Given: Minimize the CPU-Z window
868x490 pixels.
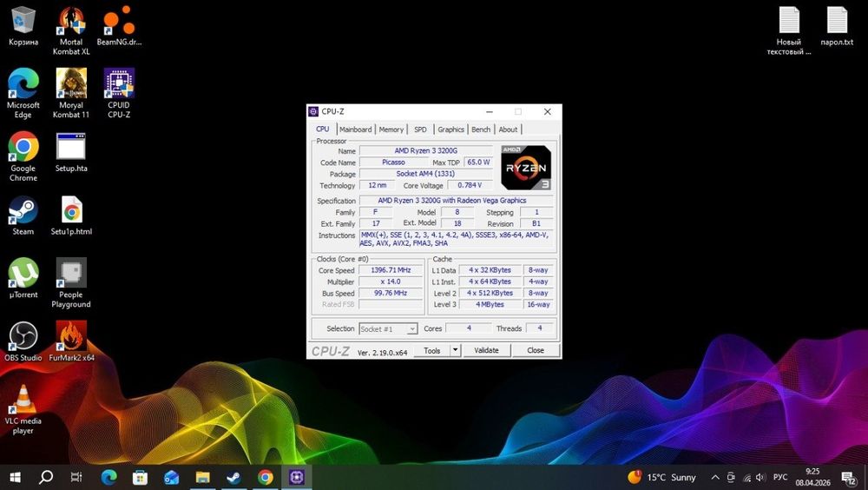Looking at the screenshot, I should pyautogui.click(x=490, y=111).
